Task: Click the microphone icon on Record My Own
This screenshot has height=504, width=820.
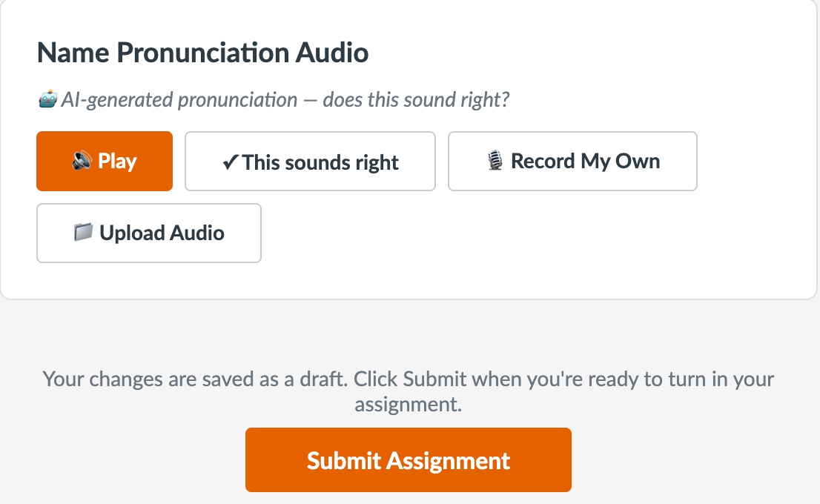Action: [495, 161]
